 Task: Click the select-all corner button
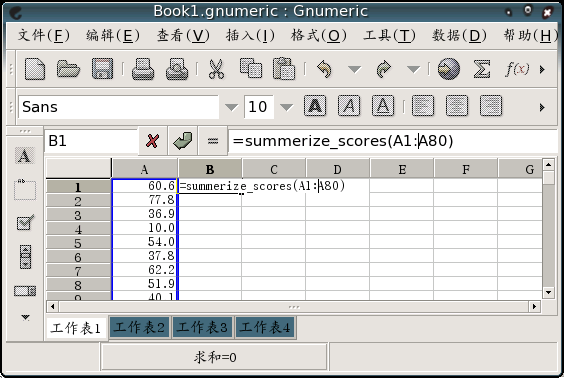click(x=78, y=168)
